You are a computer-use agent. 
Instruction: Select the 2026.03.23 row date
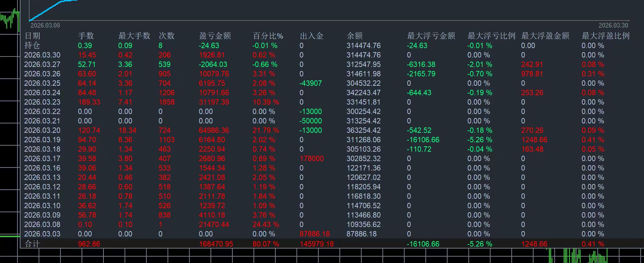pos(42,102)
